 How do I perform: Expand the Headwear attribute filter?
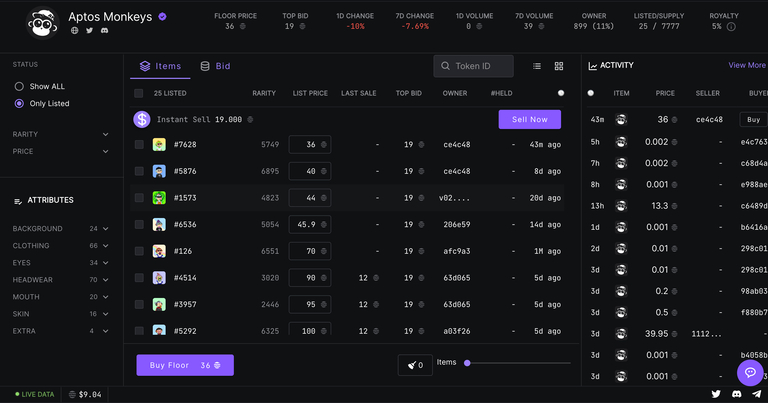105,280
